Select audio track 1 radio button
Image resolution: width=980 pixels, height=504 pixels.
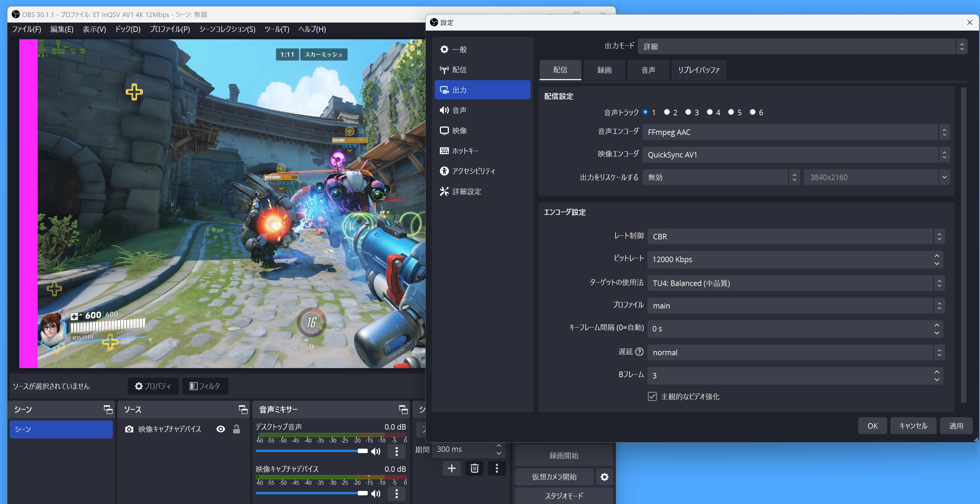[x=645, y=112]
